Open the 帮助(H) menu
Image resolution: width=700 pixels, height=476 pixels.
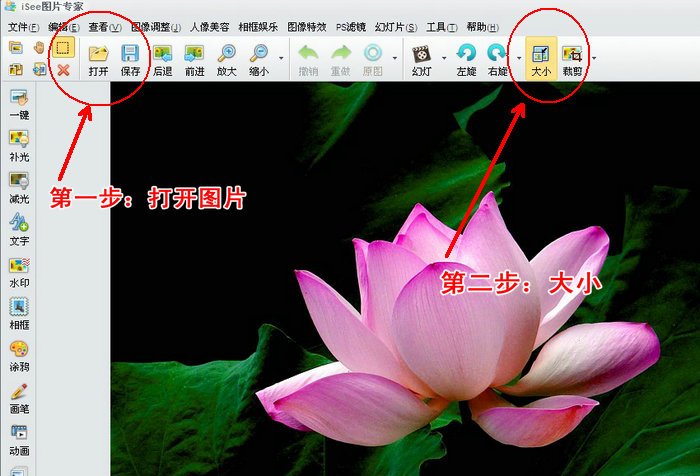483,27
